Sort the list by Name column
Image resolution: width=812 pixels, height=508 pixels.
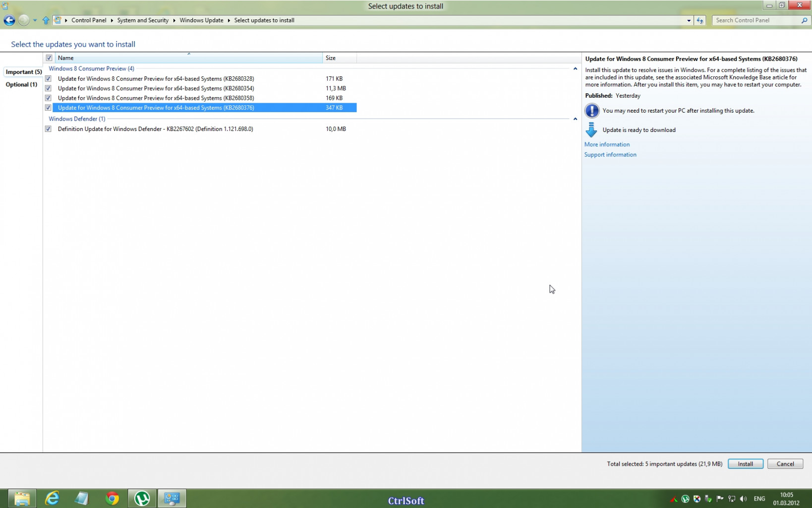(x=188, y=58)
